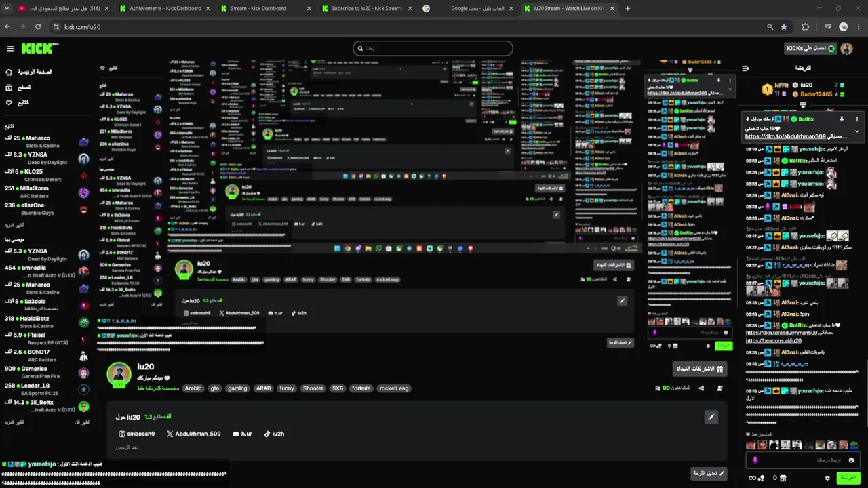Click the Get KICKs button
The image size is (868, 488).
(x=810, y=49)
